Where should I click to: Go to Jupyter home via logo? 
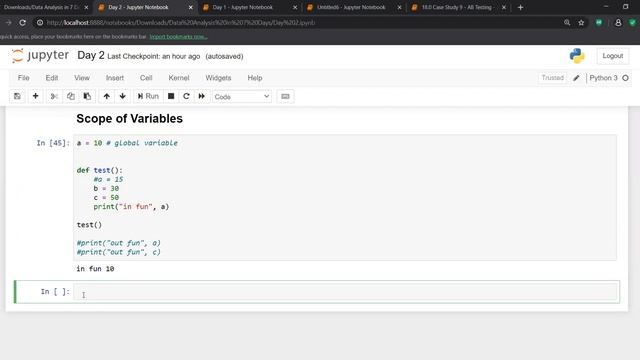pyautogui.click(x=40, y=56)
